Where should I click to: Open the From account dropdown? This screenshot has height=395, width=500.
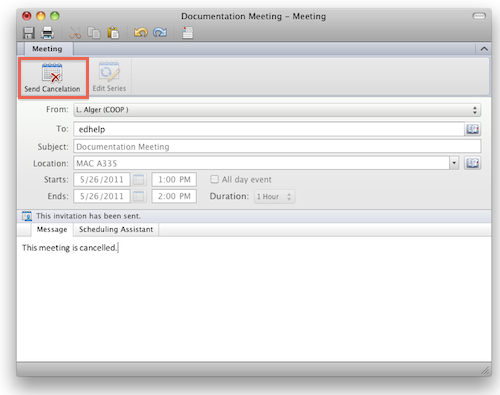coord(277,110)
